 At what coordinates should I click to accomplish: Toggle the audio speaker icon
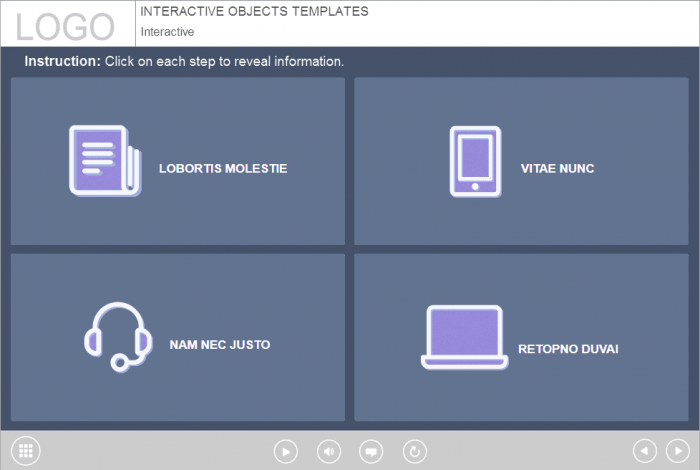[x=329, y=452]
